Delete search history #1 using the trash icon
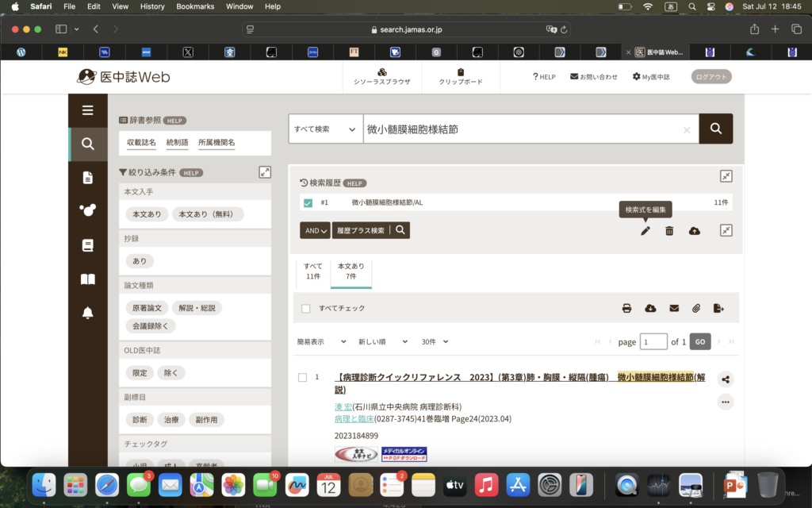The image size is (812, 508). pos(669,229)
